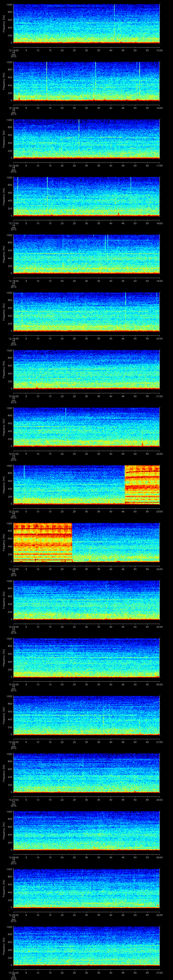Image resolution: width=173 pixels, height=980 pixels.
Task: Click the '12:19:00' start time label
Action: coord(13,339)
